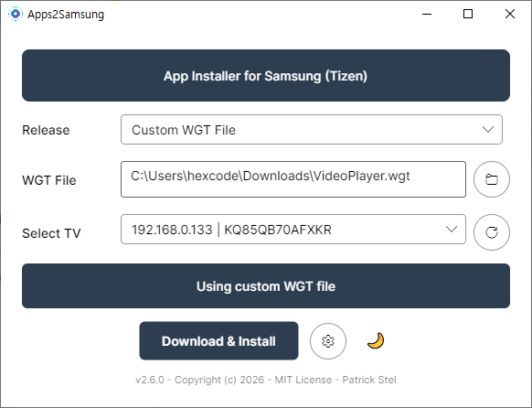Browse for a WGT file with folder icon
Image resolution: width=532 pixels, height=408 pixels.
[491, 179]
